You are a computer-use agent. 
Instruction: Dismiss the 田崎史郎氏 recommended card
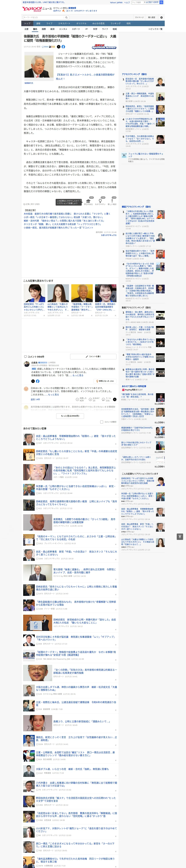click(x=44, y=316)
